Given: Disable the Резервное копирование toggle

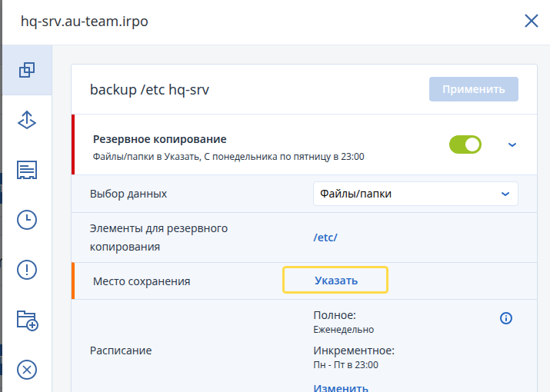Looking at the screenshot, I should click(x=465, y=145).
